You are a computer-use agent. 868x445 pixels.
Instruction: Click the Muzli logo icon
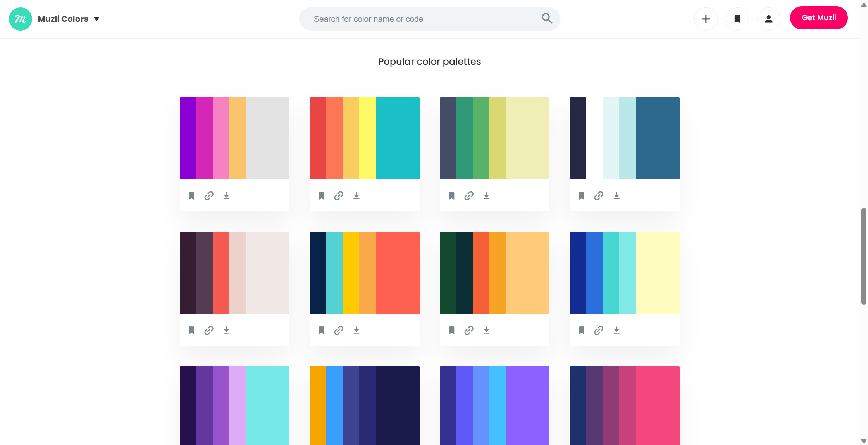pyautogui.click(x=20, y=19)
